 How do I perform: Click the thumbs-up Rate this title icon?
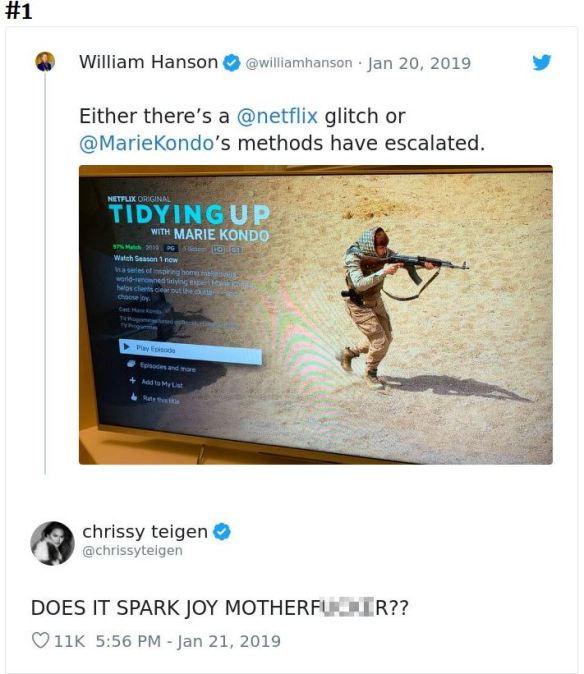pyautogui.click(x=134, y=397)
